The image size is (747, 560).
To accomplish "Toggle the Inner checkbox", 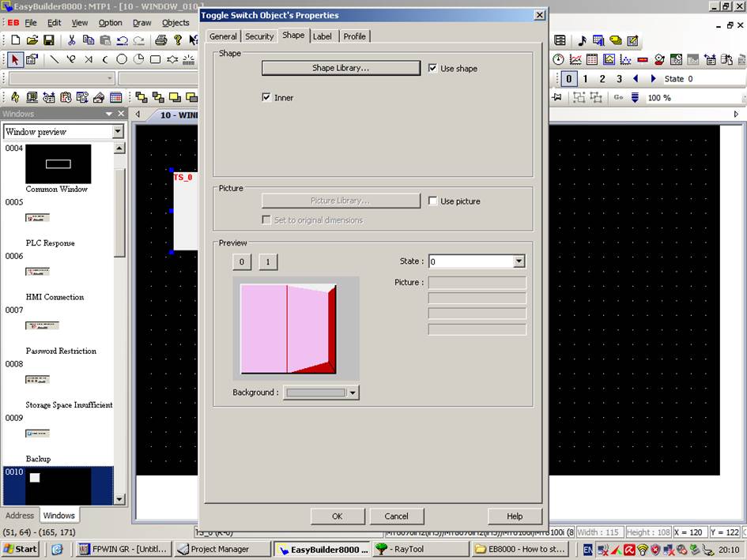I will (x=267, y=97).
